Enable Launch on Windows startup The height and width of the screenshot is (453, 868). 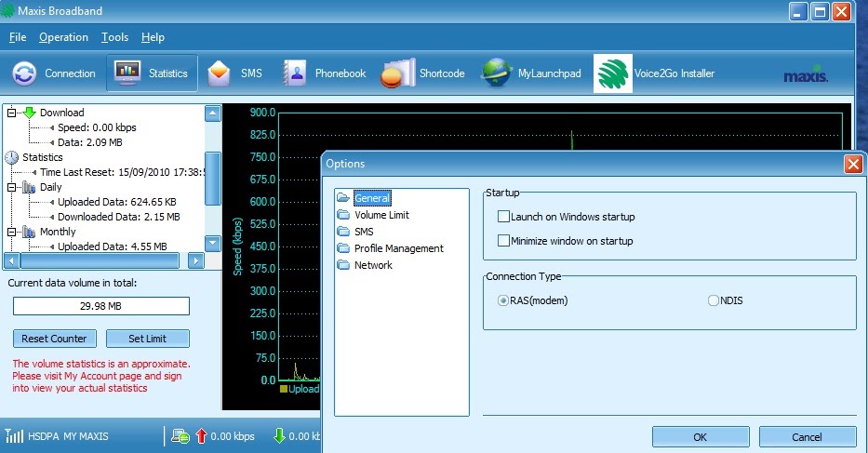tap(503, 217)
